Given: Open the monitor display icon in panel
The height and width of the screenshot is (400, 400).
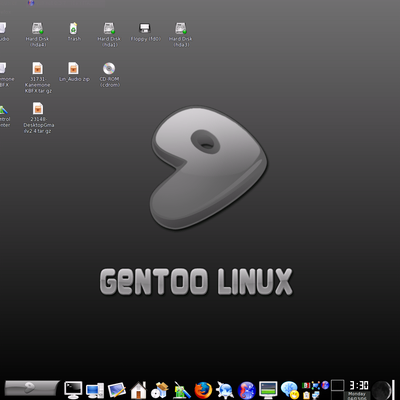Looking at the screenshot, I should pyautogui.click(x=268, y=390).
